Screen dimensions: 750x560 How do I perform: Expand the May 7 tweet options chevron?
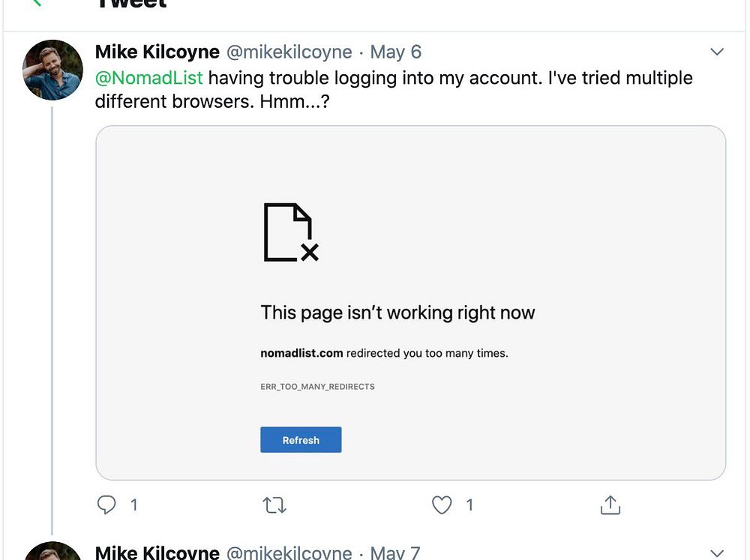(x=717, y=553)
